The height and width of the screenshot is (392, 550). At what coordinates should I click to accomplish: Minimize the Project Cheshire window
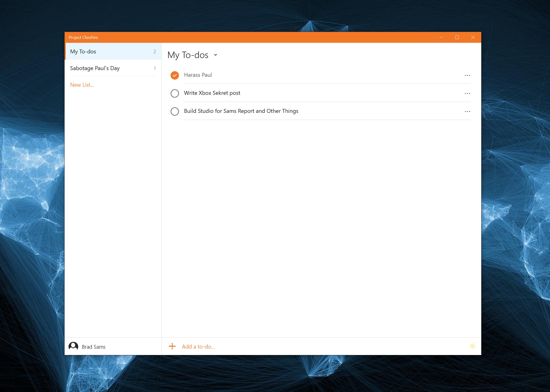click(441, 37)
